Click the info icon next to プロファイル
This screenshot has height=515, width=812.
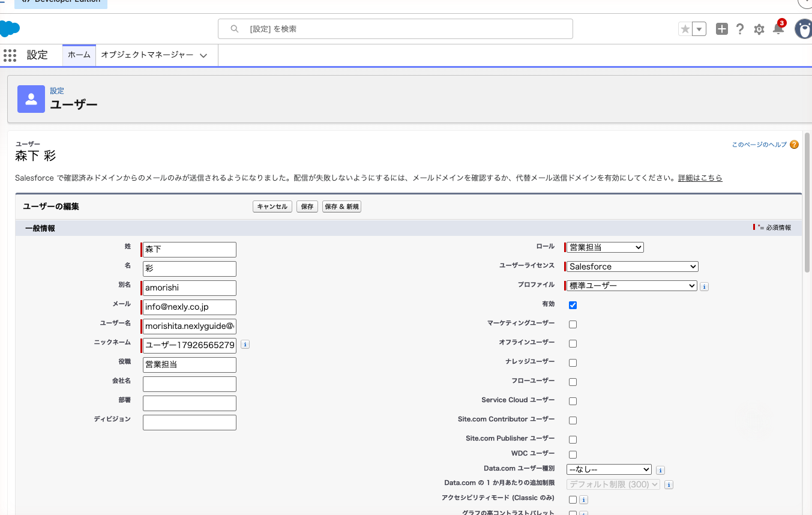pos(705,286)
